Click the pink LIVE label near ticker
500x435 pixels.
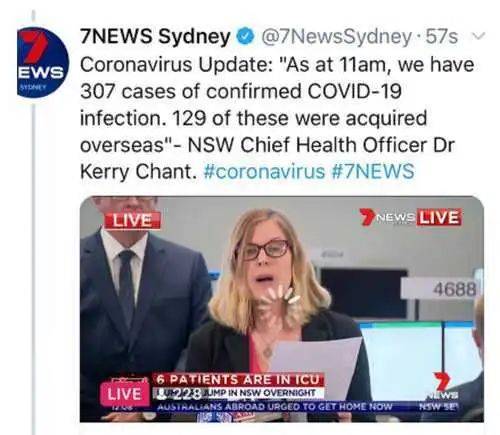tap(124, 394)
